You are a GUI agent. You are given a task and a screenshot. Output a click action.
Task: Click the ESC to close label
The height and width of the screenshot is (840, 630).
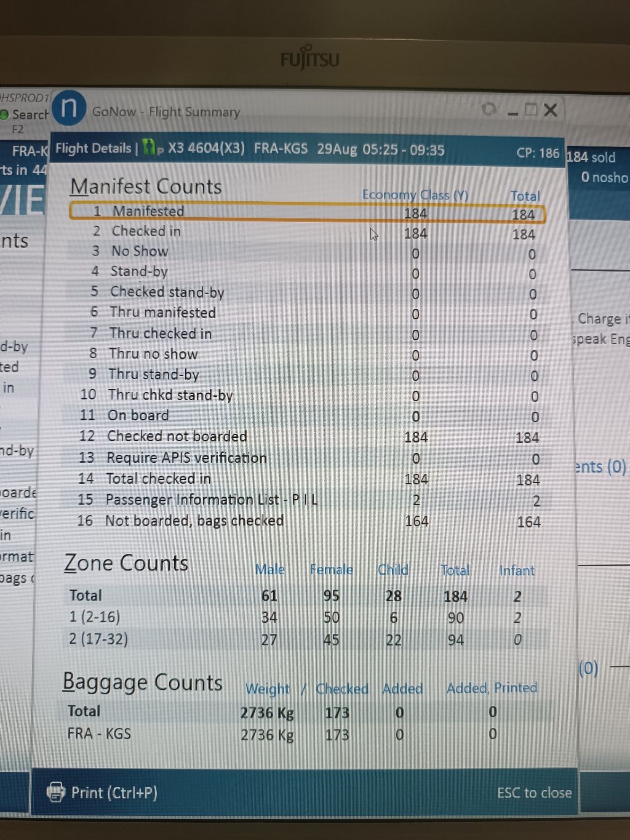534,793
